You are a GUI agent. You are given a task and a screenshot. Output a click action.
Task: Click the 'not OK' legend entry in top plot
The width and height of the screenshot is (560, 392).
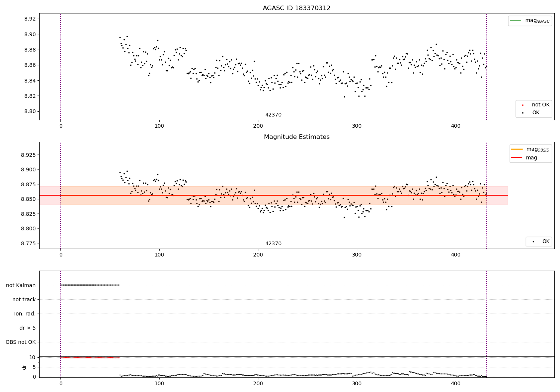(536, 105)
